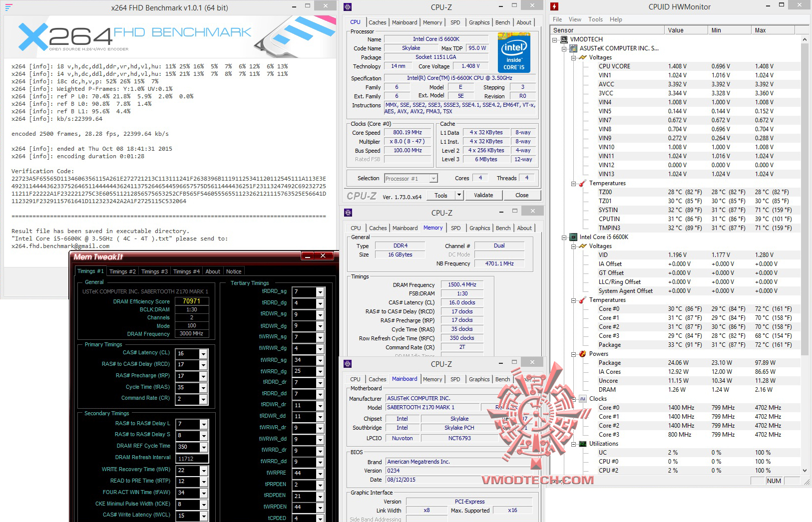The width and height of the screenshot is (812, 522).
Task: Click the Value column header in HWMonitor
Action: (x=687, y=30)
